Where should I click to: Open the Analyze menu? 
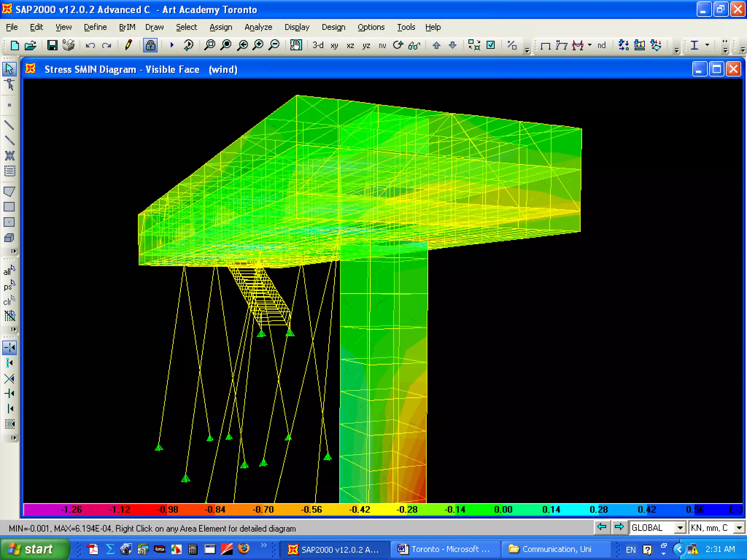[258, 27]
